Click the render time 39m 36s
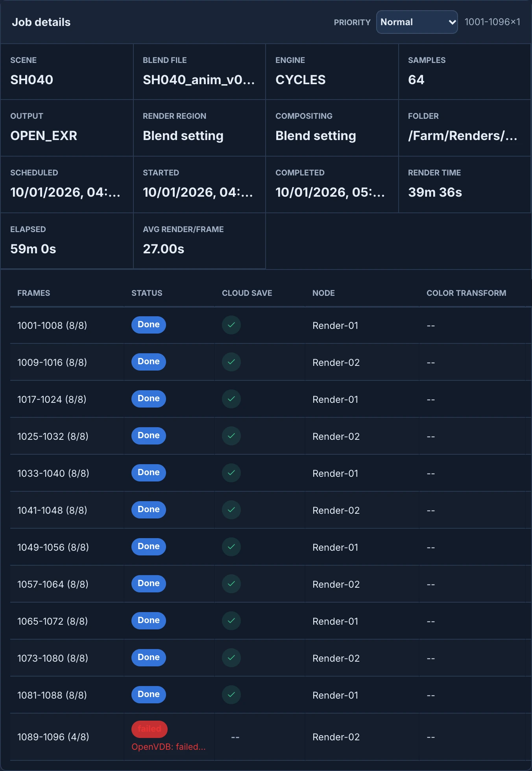The height and width of the screenshot is (771, 532). [x=435, y=192]
